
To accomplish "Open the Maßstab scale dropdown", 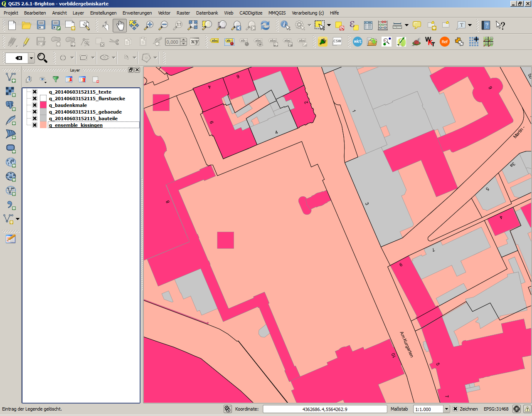I will click(x=446, y=409).
